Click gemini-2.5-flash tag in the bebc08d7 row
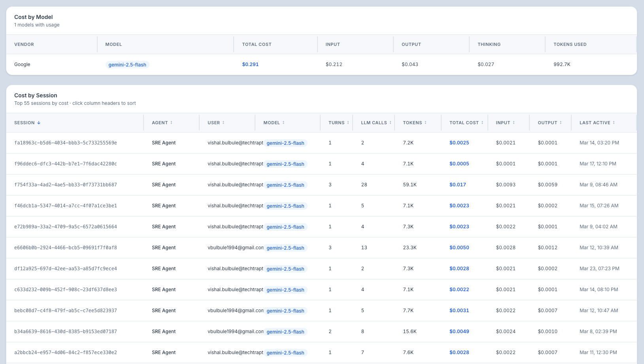This screenshot has width=644, height=364. click(x=285, y=311)
